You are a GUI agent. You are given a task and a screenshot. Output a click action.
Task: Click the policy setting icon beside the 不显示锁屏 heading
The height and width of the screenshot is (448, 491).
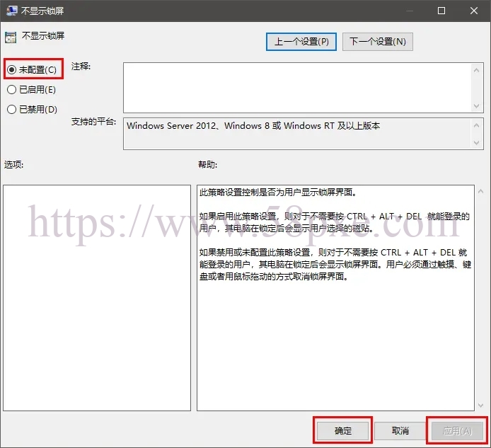(x=11, y=38)
